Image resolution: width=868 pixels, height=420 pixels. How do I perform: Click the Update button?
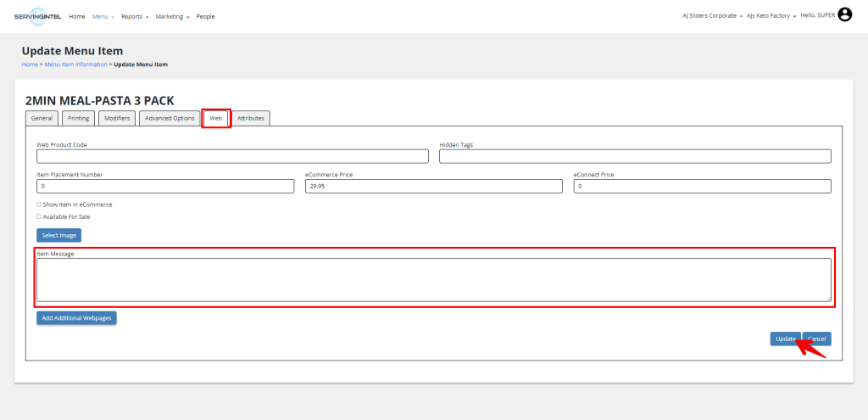click(785, 339)
